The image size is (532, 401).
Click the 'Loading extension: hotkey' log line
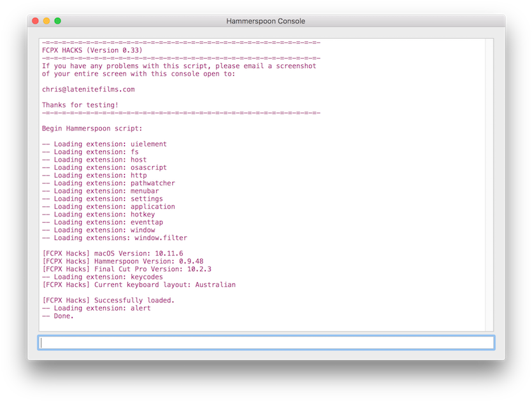click(94, 214)
